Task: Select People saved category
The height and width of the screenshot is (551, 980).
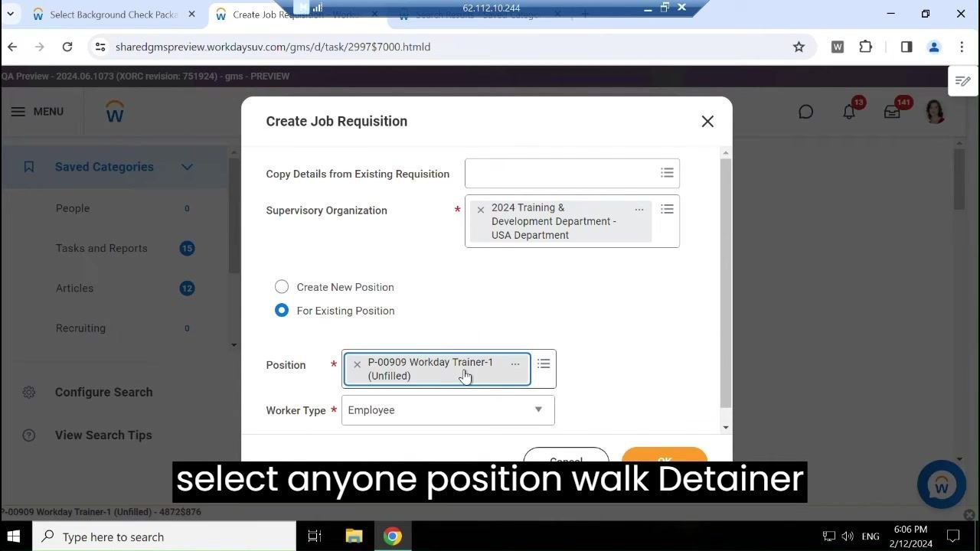Action: [x=73, y=208]
